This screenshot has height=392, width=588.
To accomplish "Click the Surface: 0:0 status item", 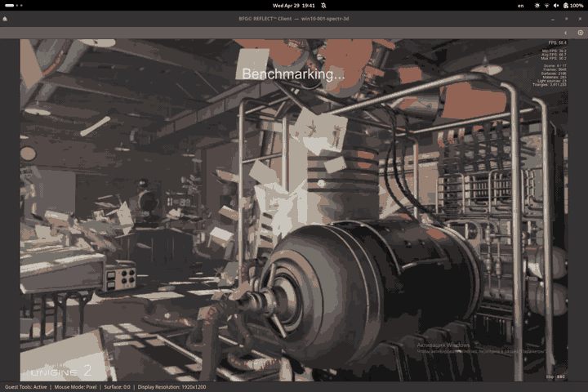I will tap(117, 387).
